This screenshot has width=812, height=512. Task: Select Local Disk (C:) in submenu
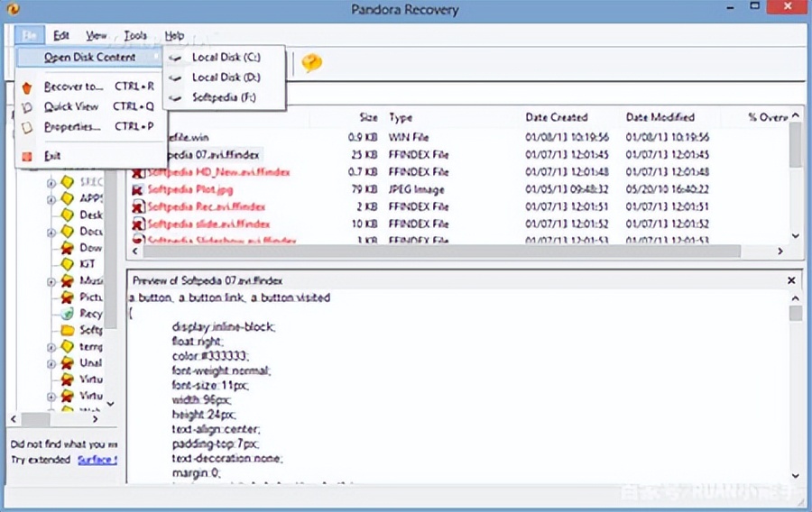226,58
